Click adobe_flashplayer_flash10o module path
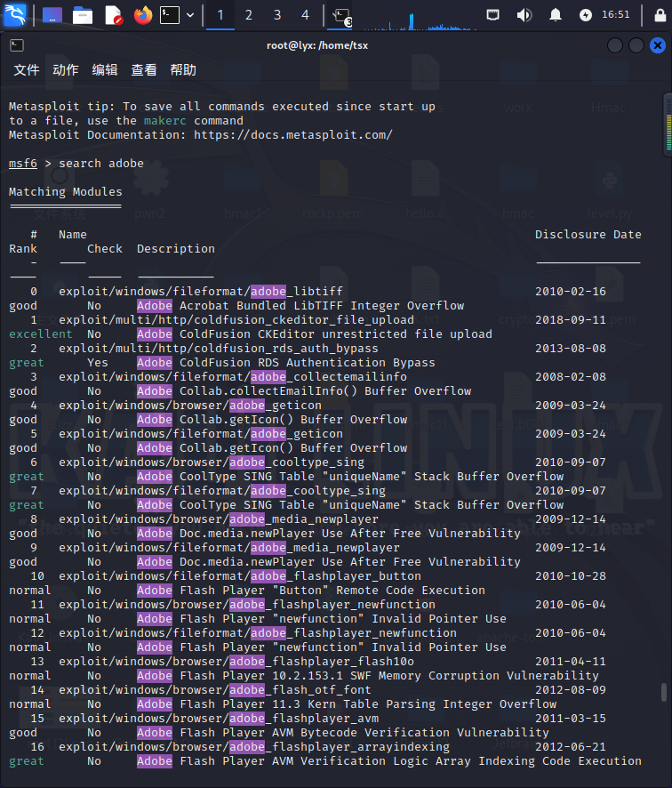 tap(236, 662)
